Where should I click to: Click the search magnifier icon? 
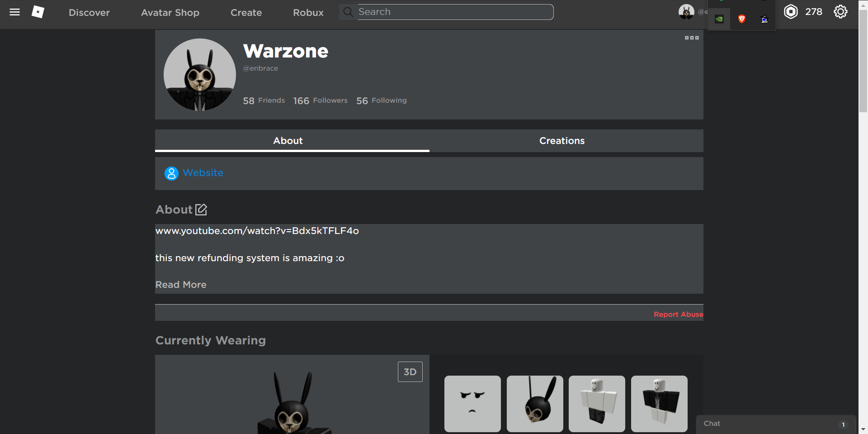(x=347, y=12)
